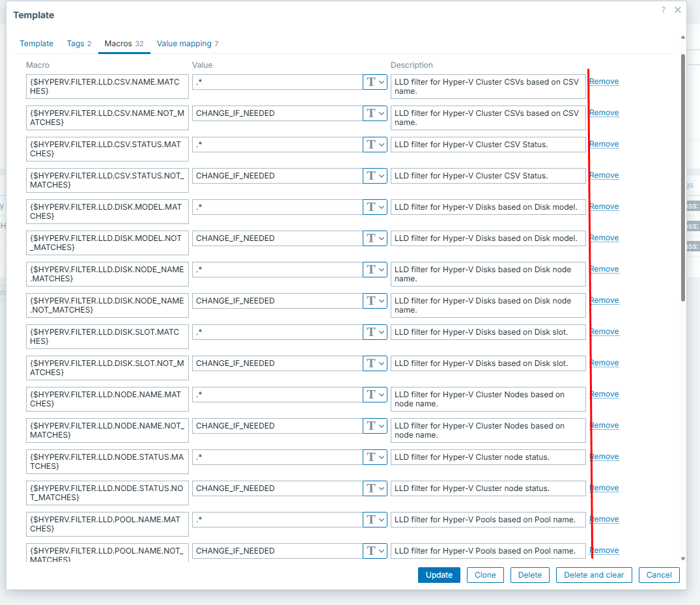Click the dialog's vertical scrollbar thumb
The image size is (700, 605).
point(682,176)
